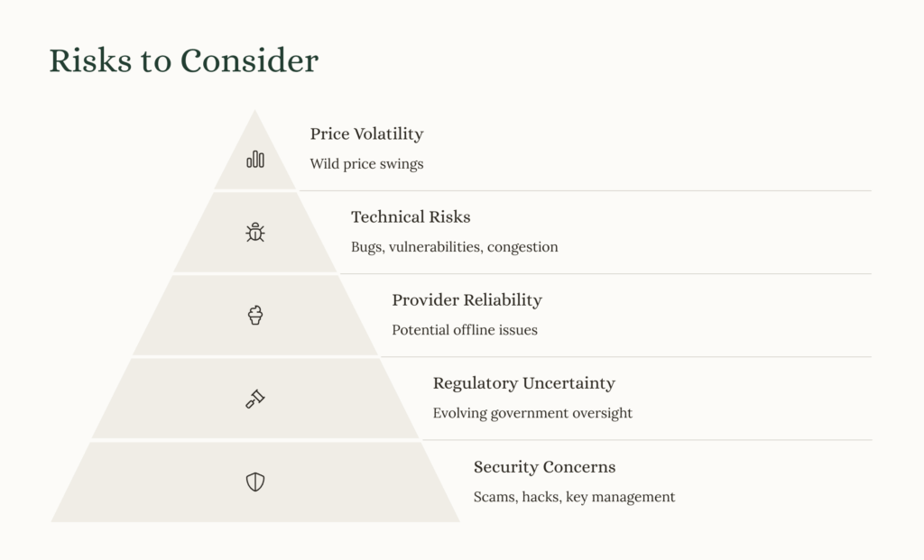The image size is (924, 560).
Task: Click the shield icon in pyramid base
Action: [x=255, y=482]
